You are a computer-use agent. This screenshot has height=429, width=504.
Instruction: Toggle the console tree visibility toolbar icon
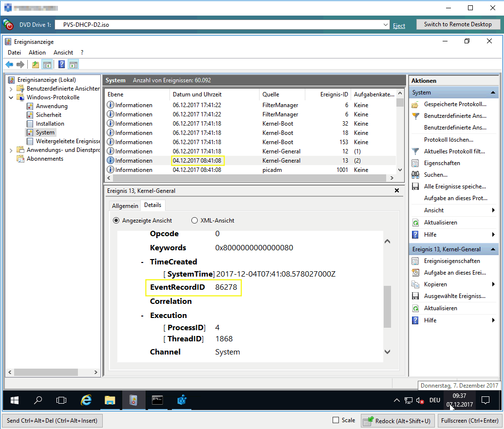pos(46,64)
